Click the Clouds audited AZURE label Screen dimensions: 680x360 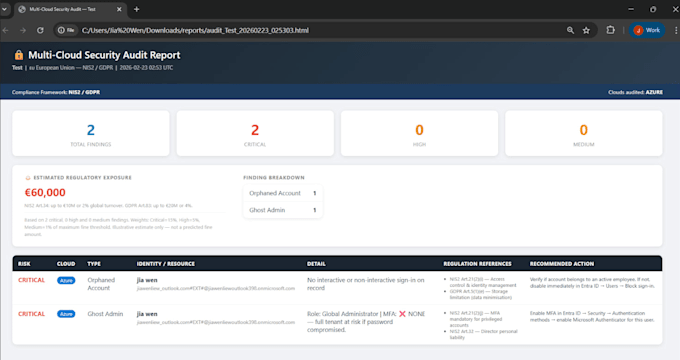click(635, 92)
